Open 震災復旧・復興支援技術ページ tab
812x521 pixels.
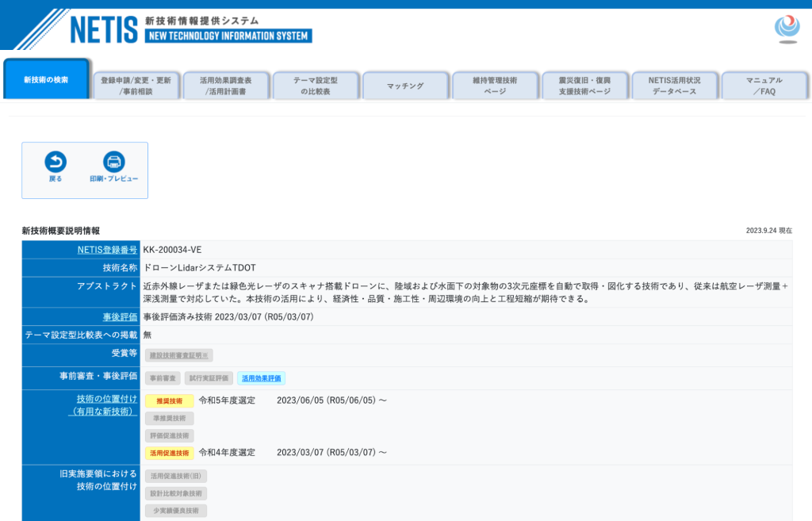tap(584, 86)
